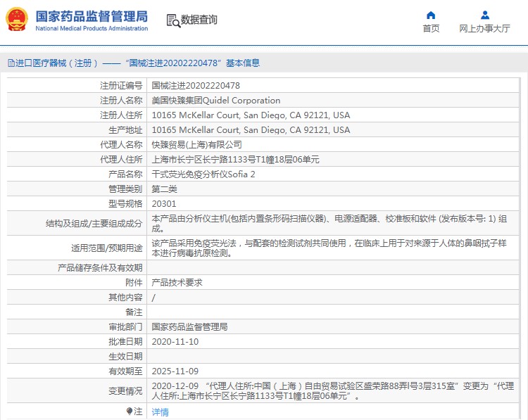This screenshot has width=528, height=420.
Task: Click National Medical Products Administration subtitle
Action: click(x=92, y=29)
